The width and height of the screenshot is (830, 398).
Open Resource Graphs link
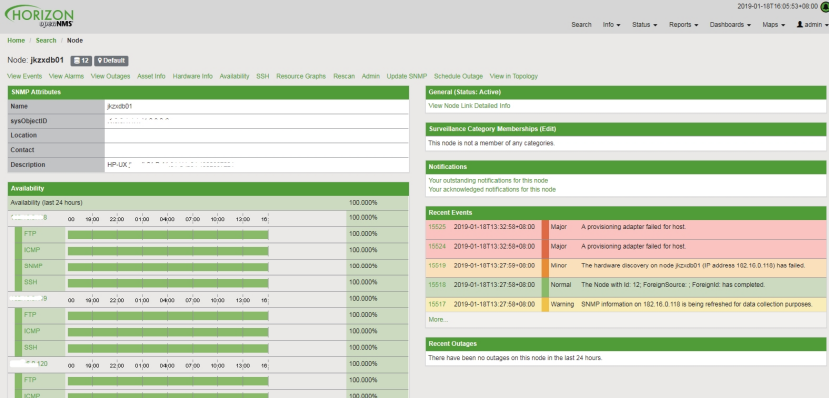(301, 77)
